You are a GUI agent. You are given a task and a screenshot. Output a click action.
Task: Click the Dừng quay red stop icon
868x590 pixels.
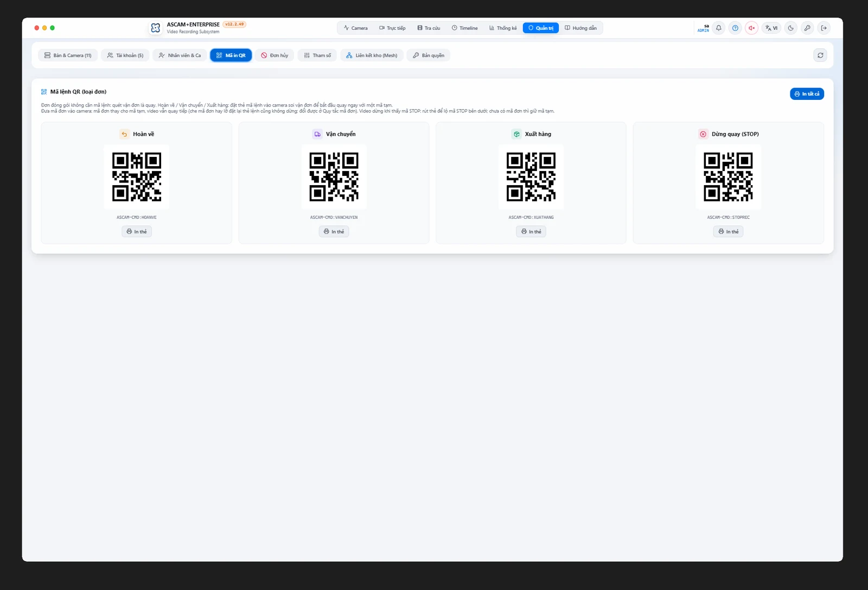703,134
